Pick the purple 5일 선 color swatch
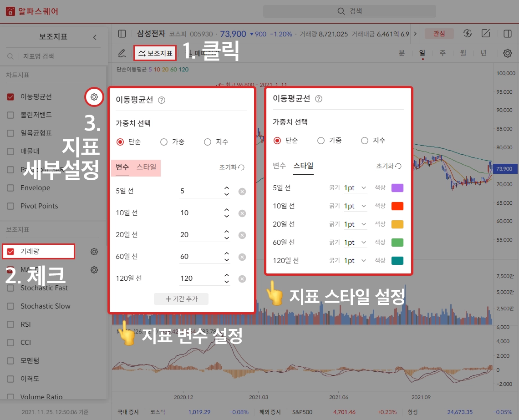519x420 pixels. 397,188
